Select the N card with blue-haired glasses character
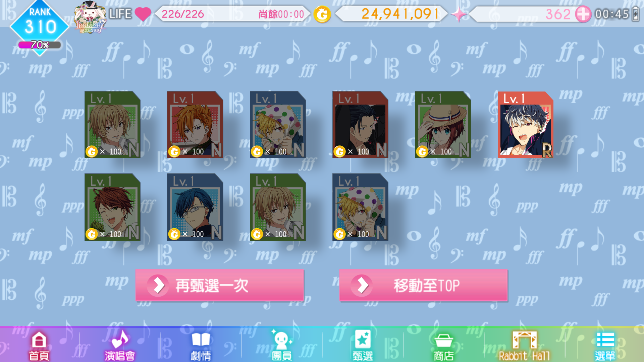This screenshot has height=362, width=644. (195, 207)
